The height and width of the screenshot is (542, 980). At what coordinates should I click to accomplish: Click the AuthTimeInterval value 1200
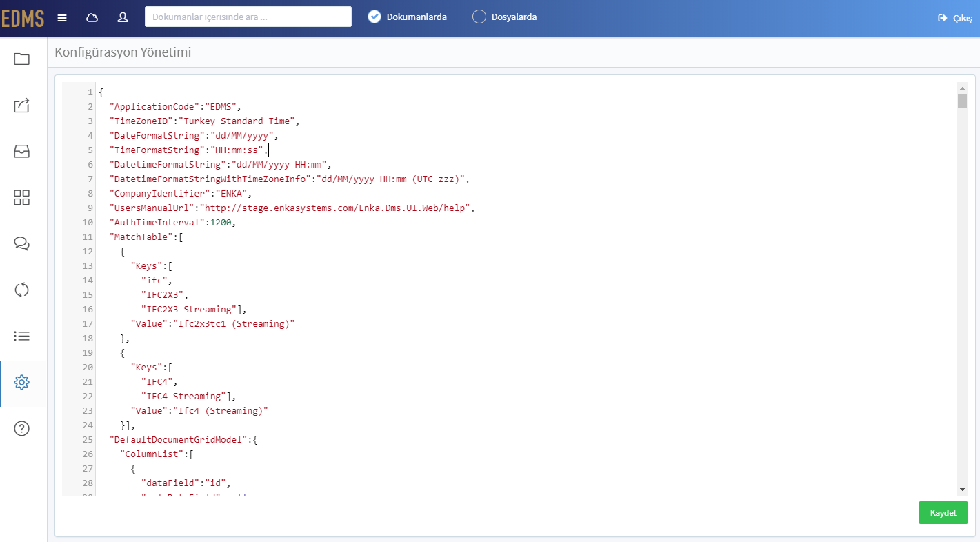(x=221, y=223)
